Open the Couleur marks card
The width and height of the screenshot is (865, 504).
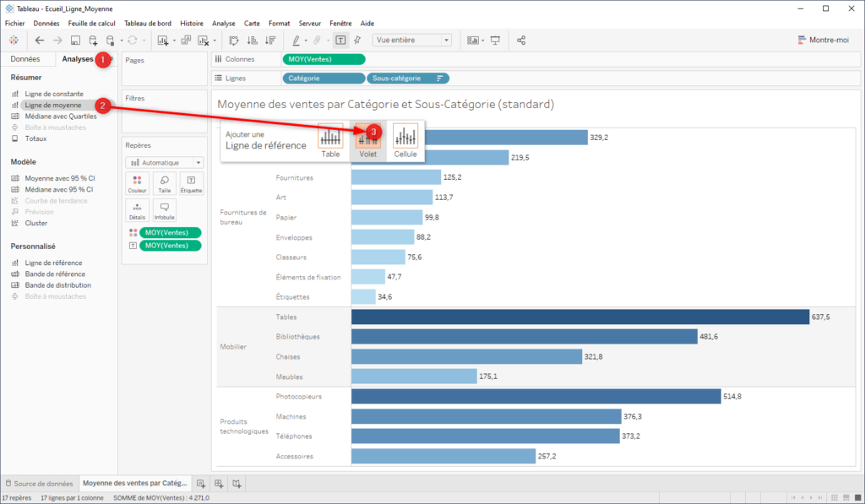[138, 184]
